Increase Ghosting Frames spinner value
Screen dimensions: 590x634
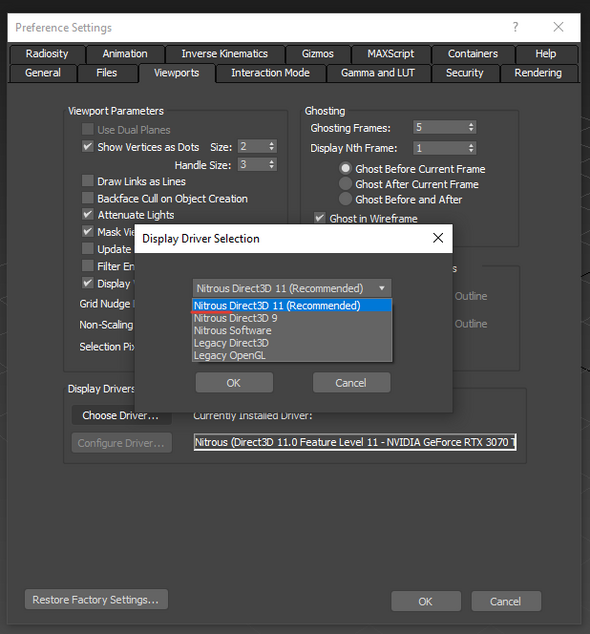471,125
